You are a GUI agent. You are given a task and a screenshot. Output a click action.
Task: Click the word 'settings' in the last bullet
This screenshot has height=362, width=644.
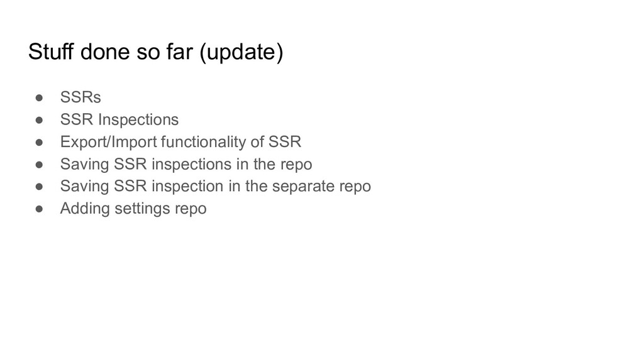(x=143, y=209)
